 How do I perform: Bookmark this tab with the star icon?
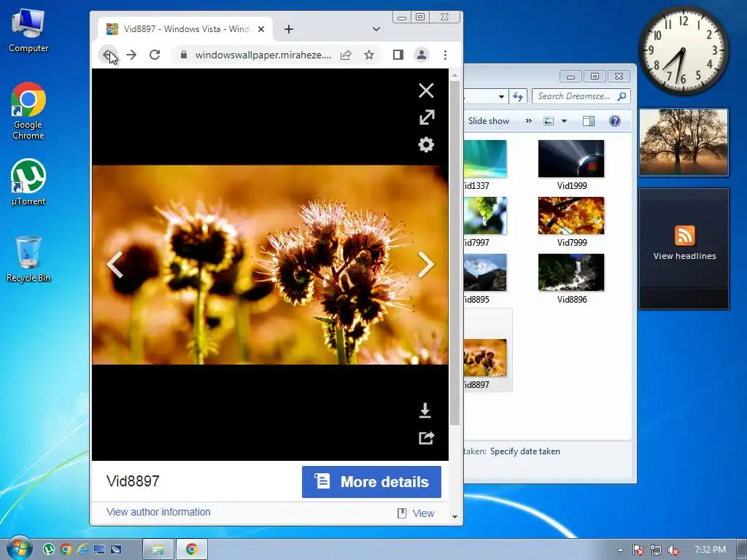369,55
